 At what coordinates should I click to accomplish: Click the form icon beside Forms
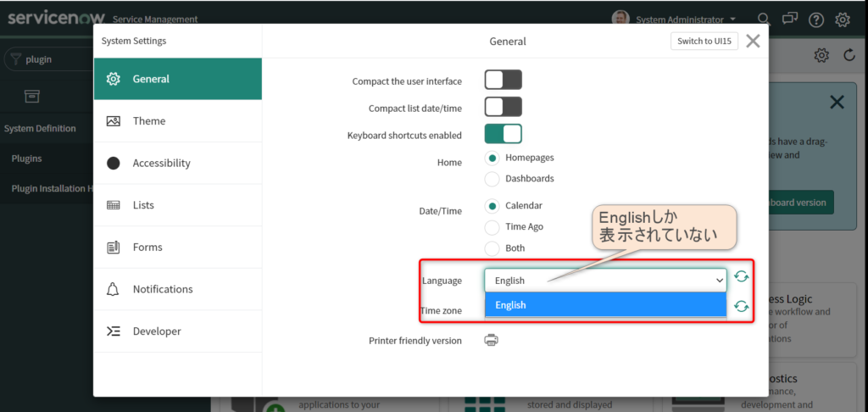pos(113,247)
